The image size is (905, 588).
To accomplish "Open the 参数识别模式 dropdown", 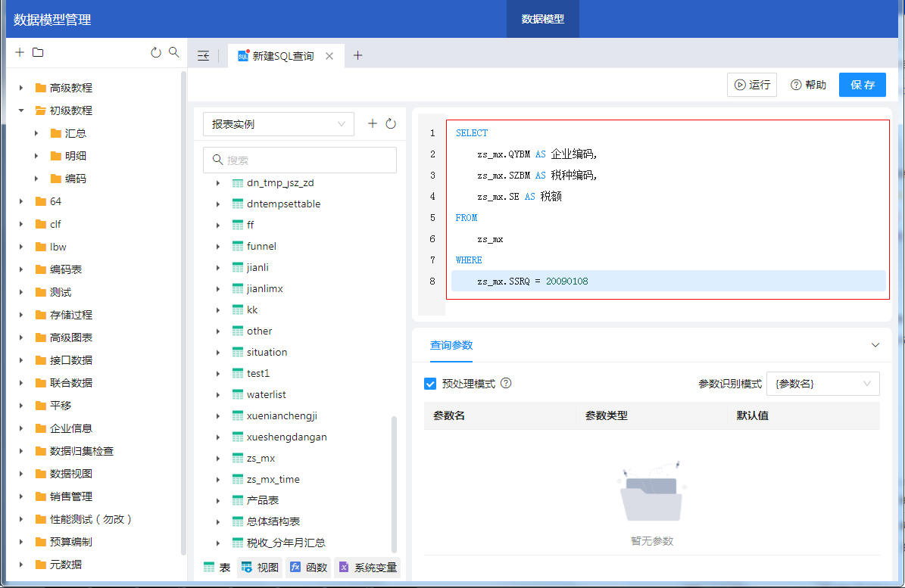I will pos(822,384).
